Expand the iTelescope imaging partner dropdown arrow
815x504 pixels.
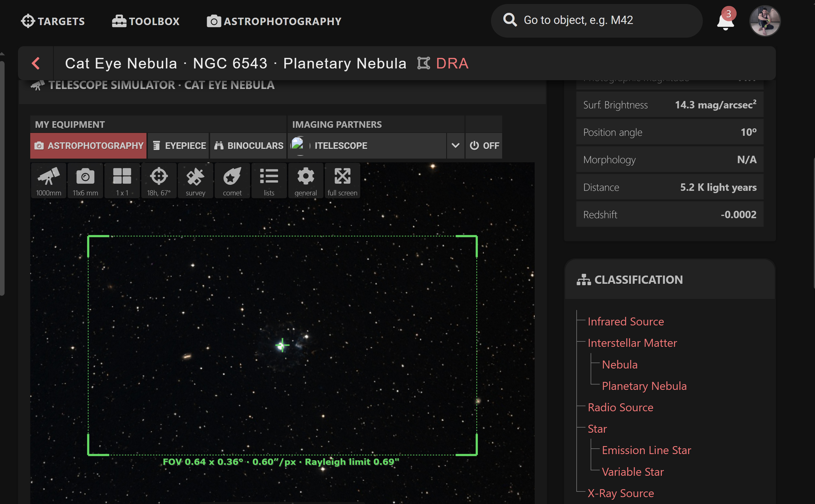point(455,146)
